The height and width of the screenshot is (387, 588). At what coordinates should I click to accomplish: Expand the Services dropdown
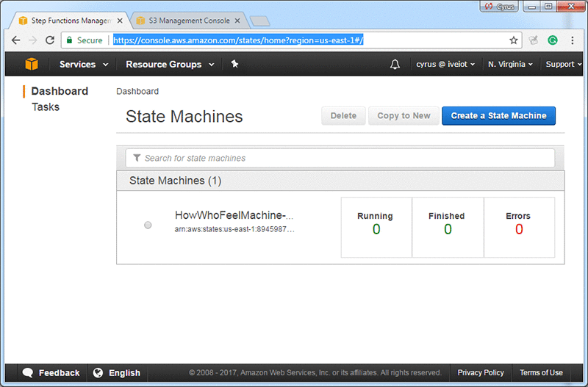(84, 65)
